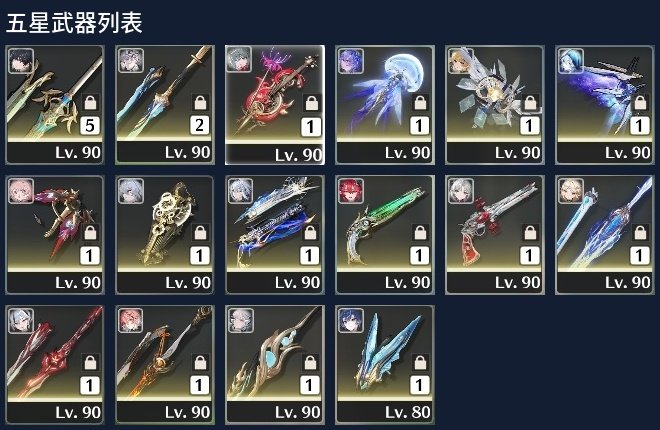Click the rank 5 badge on first weapon
The width and height of the screenshot is (660, 430).
90,125
